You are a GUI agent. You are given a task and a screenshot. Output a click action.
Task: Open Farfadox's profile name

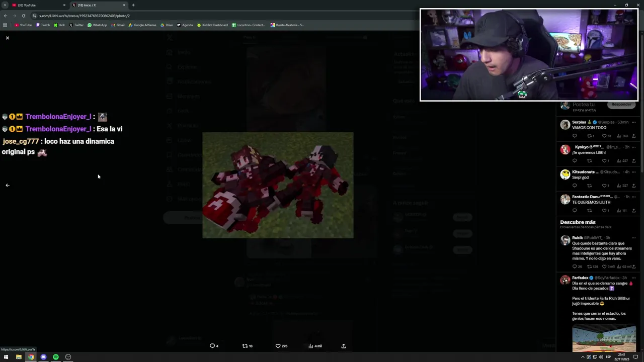[x=580, y=278]
